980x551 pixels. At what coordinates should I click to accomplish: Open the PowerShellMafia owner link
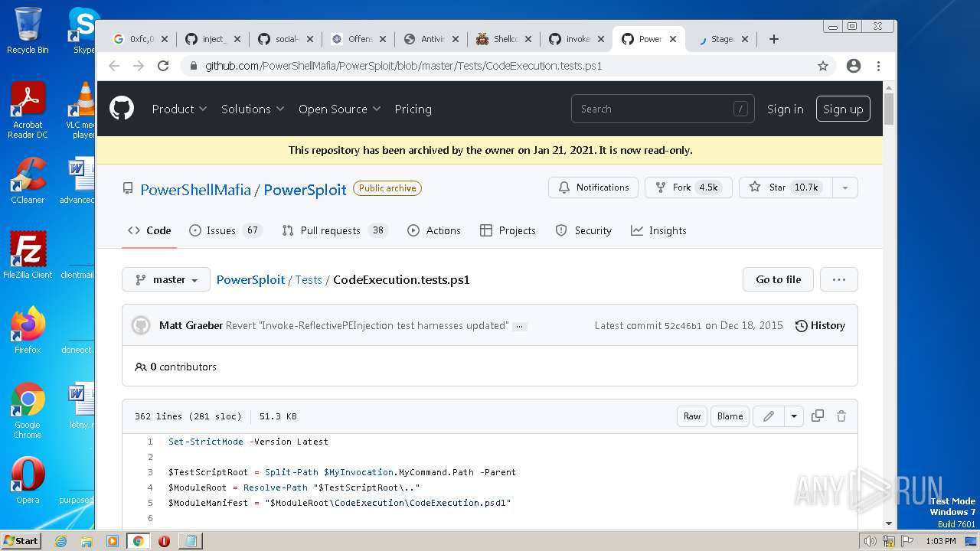click(x=195, y=189)
